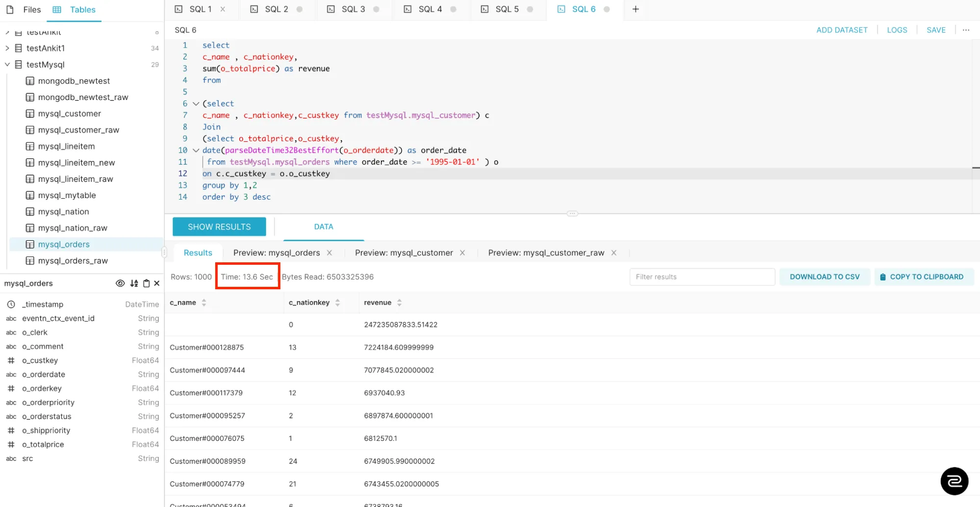The width and height of the screenshot is (980, 507).
Task: Click the table icon next to mysql_lineitem
Action: pos(30,147)
